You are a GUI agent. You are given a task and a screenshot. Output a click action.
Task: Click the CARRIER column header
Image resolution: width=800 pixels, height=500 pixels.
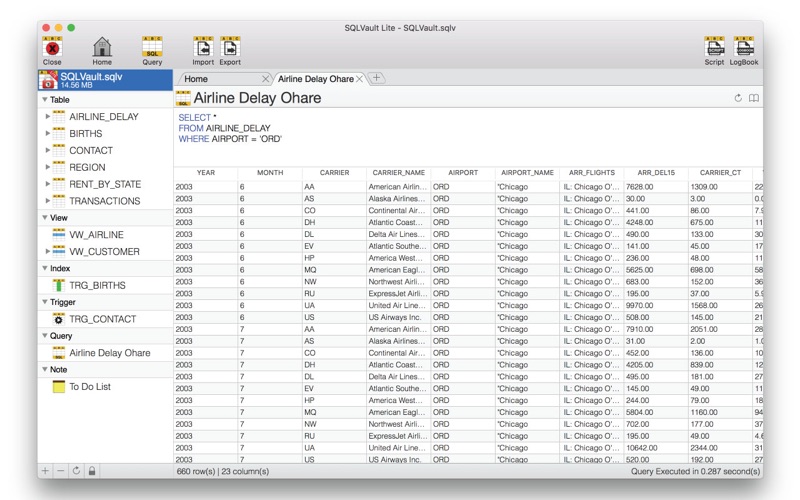click(335, 173)
